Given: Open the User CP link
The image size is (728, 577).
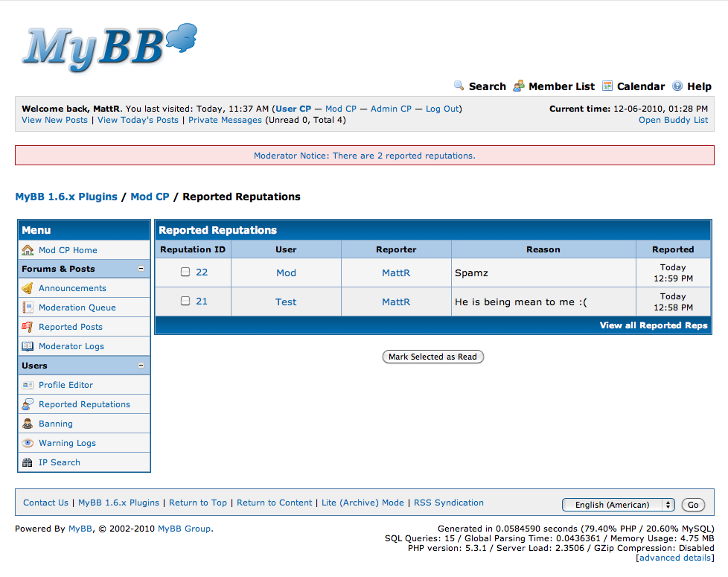Looking at the screenshot, I should tap(293, 109).
